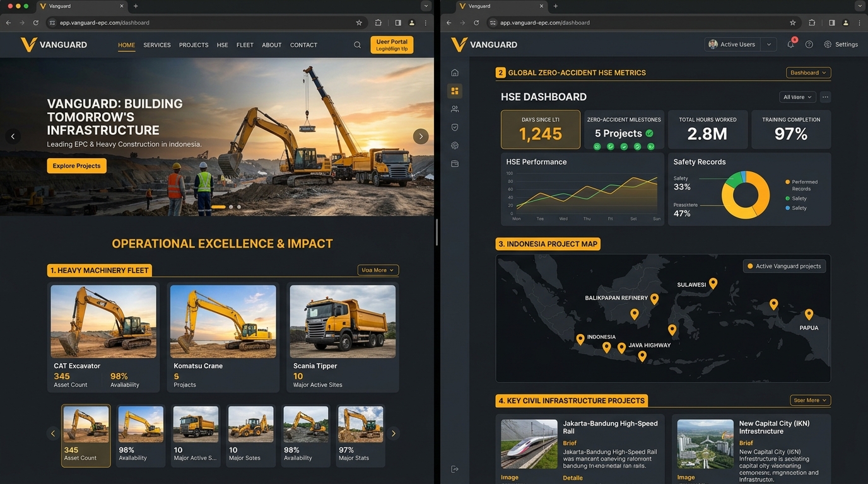Click the help question mark icon
This screenshot has width=868, height=484.
pos(809,45)
